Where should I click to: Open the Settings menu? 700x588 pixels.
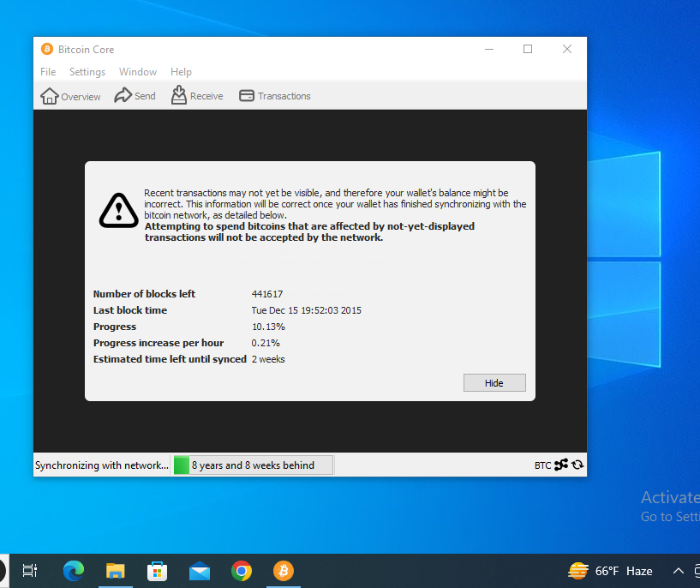(x=87, y=72)
